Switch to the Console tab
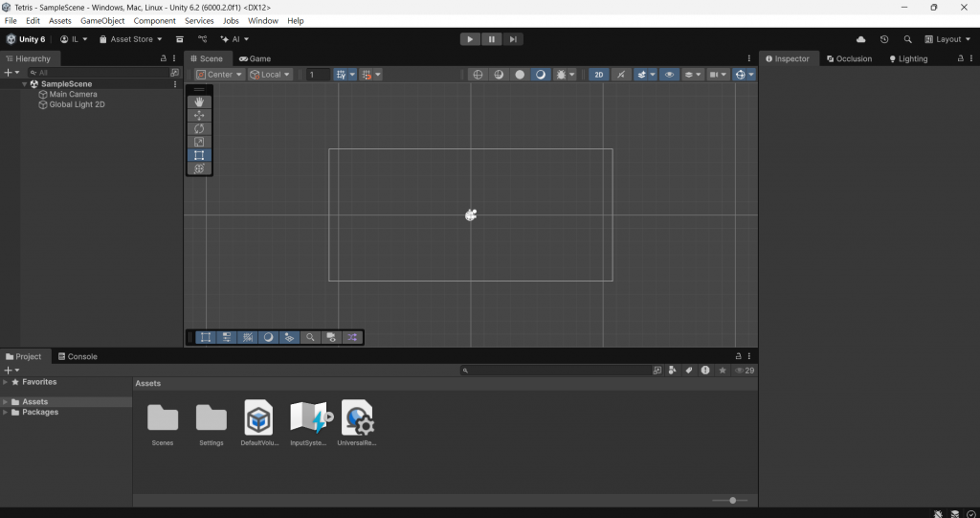 [x=78, y=356]
